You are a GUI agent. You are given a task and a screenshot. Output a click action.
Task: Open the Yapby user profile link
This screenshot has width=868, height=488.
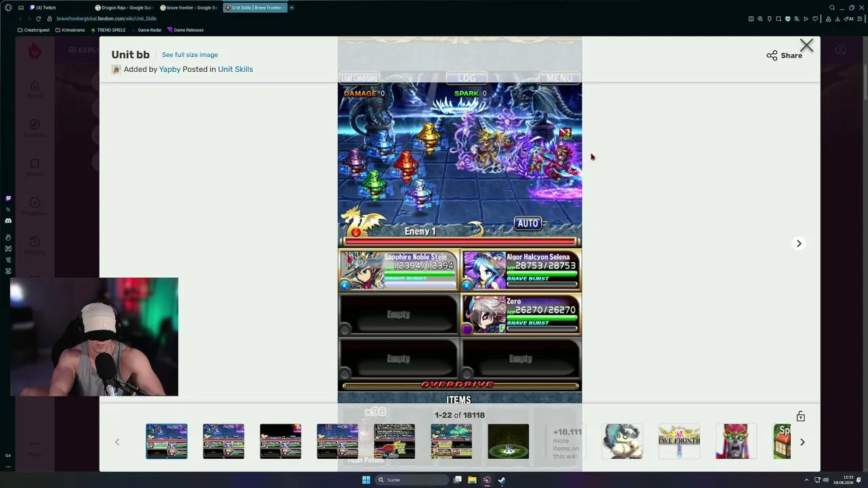pos(170,69)
